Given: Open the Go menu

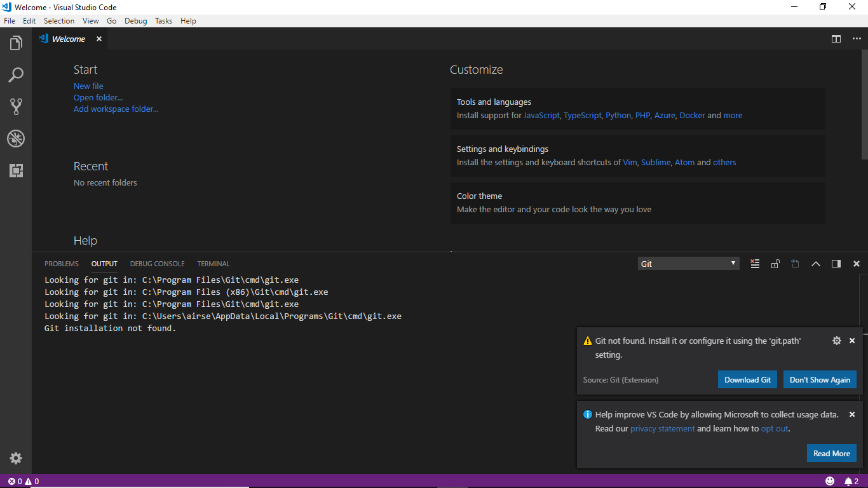Looking at the screenshot, I should tap(112, 21).
